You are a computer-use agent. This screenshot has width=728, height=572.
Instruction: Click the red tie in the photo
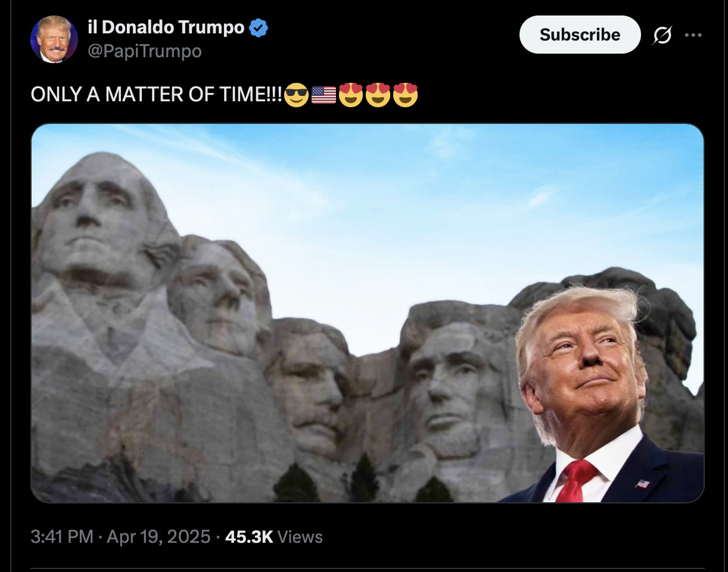coord(575,480)
